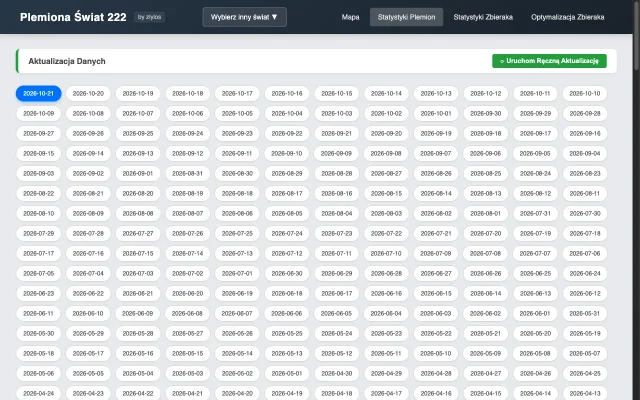Screen dimensions: 640x400
Task: Select date 2026-09-30
Action: click(486, 113)
